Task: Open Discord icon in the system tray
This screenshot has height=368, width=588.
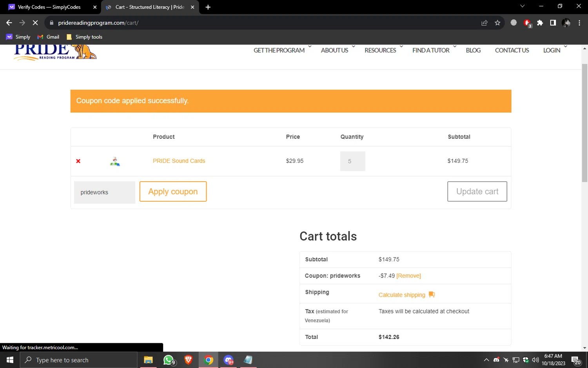Action: pos(496,360)
